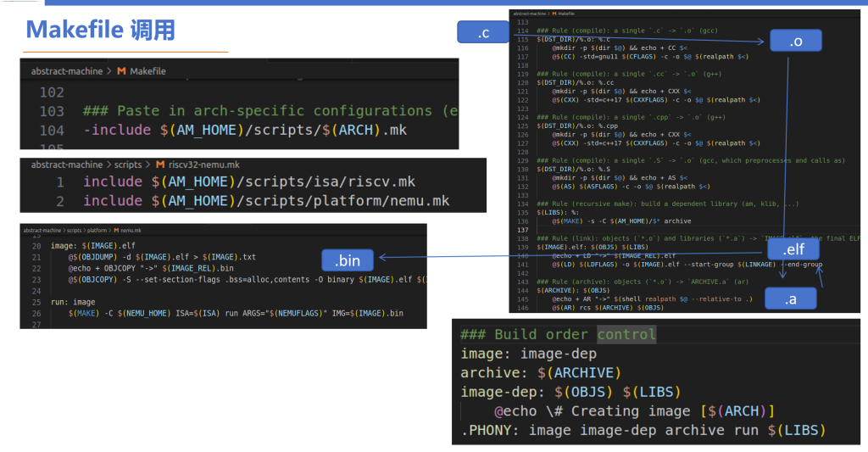The image size is (868, 452).
Task: Select the blue .c label box
Action: click(x=483, y=33)
